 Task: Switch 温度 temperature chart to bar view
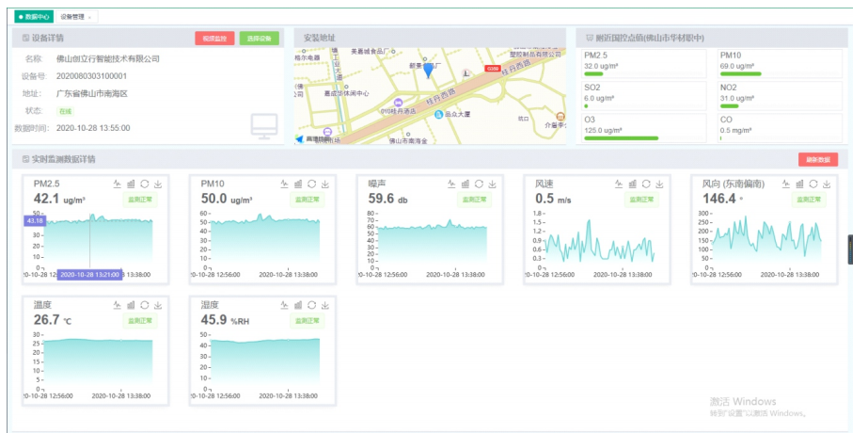pos(131,305)
